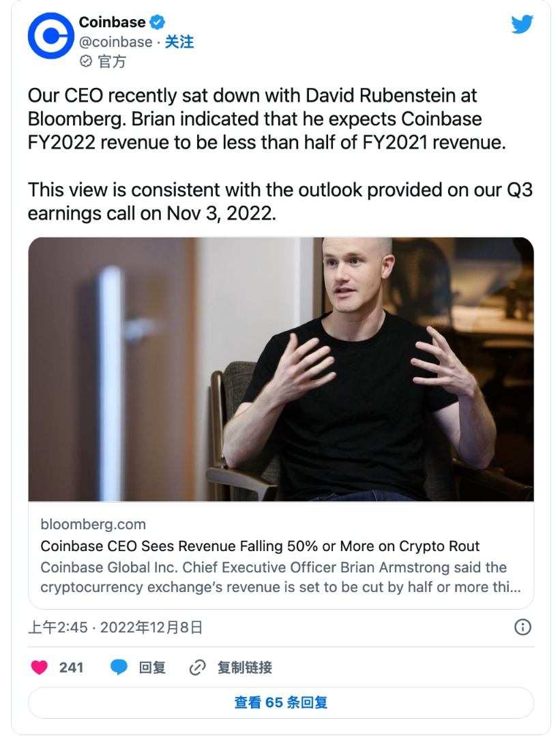Follow Coinbase via the 关注 link
560x740 pixels.
pyautogui.click(x=179, y=42)
